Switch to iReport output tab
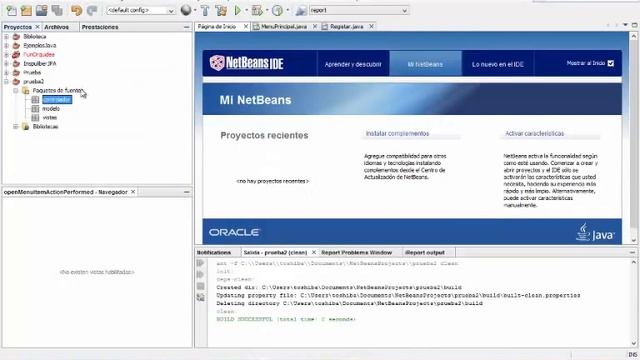The image size is (640, 360). [425, 253]
